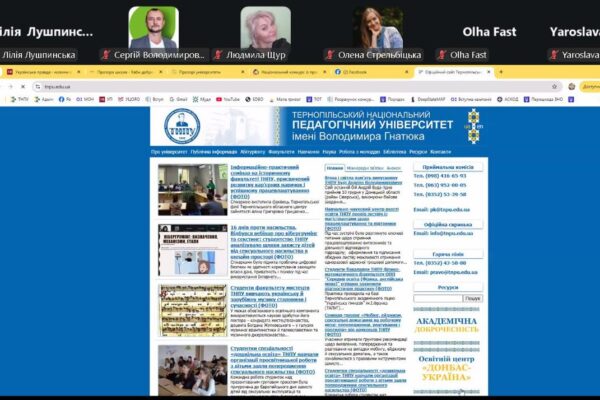Click the old music manuscript thumbnail
The width and height of the screenshot is (600, 400).
click(193, 310)
